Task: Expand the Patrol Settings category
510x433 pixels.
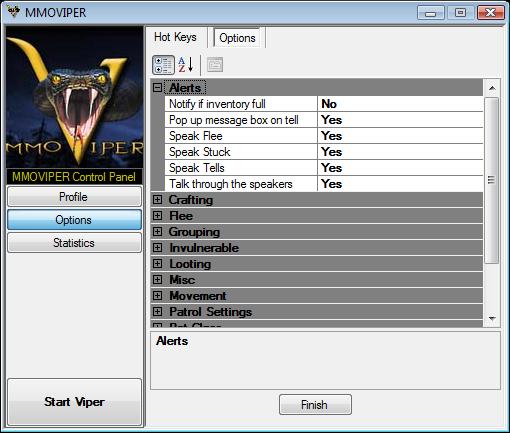Action: pos(157,312)
